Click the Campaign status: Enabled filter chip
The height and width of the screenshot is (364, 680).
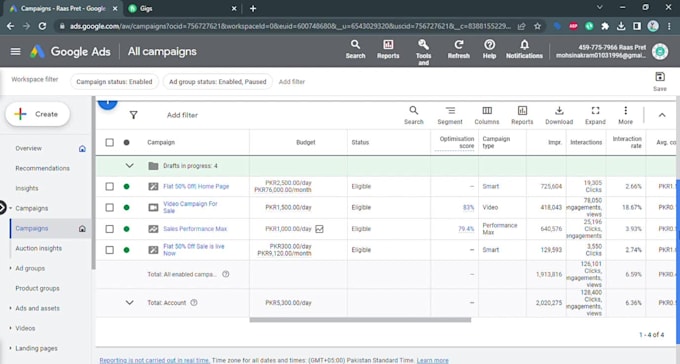(114, 82)
